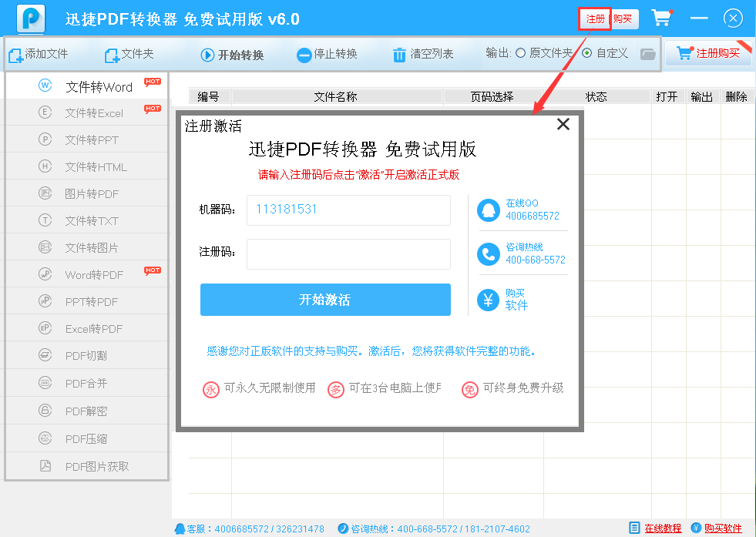
Task: Click the 在线教程 document icon
Action: tap(635, 529)
